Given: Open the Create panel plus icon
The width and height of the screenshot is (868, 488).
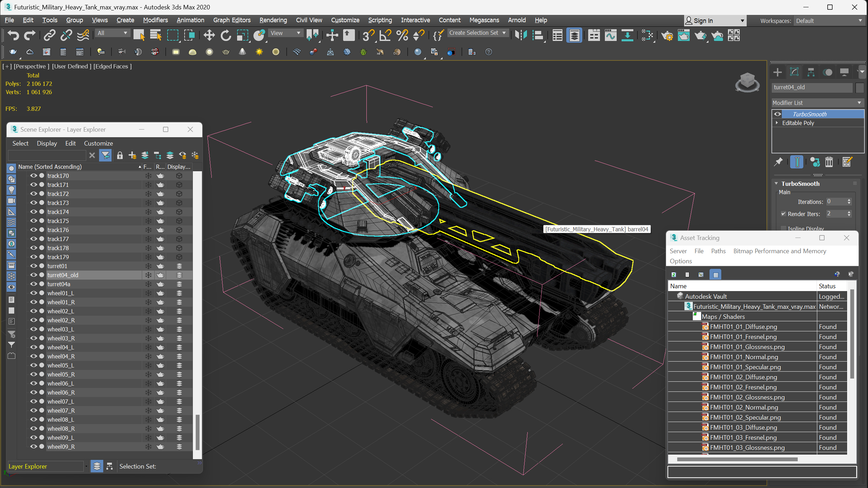Looking at the screenshot, I should 778,72.
